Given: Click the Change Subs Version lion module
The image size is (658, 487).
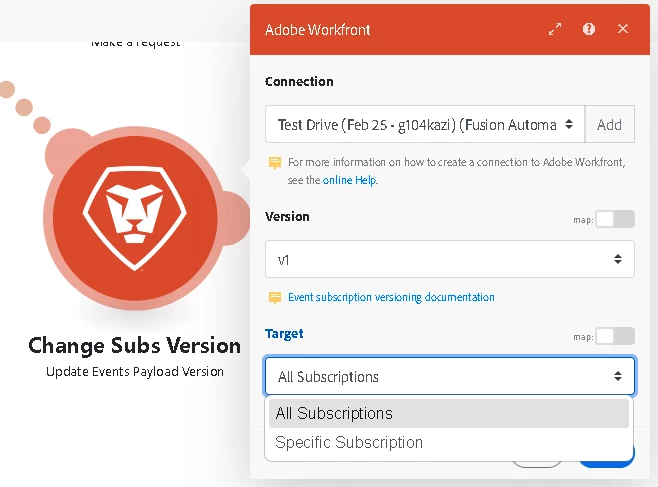Looking at the screenshot, I should click(x=135, y=218).
